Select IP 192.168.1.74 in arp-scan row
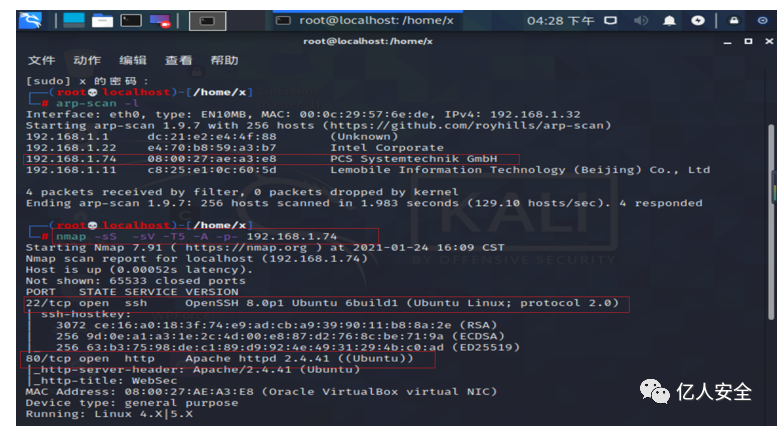 point(71,159)
